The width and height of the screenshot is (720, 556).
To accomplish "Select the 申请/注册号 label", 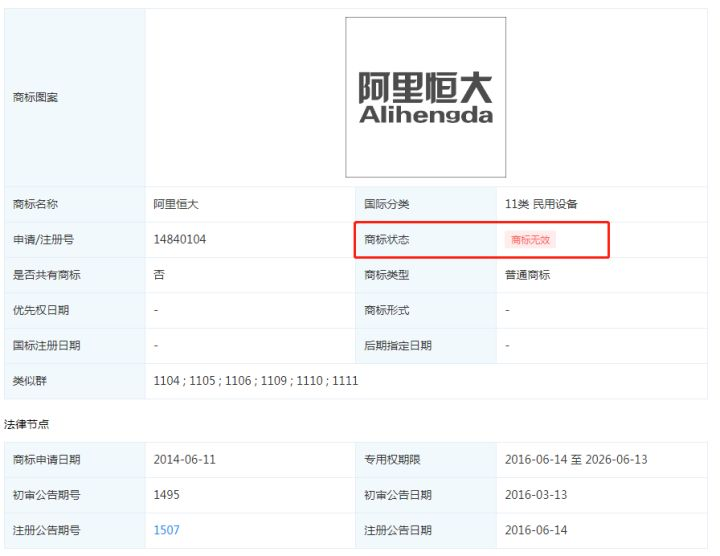I will (x=43, y=240).
